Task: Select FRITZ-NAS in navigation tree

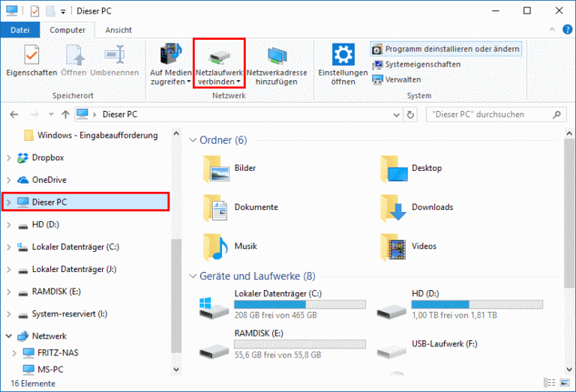Action: tap(55, 352)
